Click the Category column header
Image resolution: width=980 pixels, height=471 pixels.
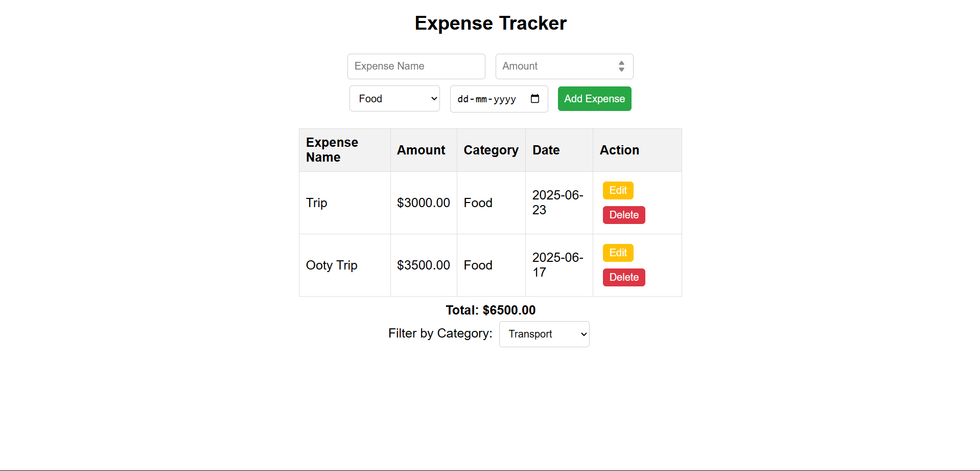[x=491, y=150]
